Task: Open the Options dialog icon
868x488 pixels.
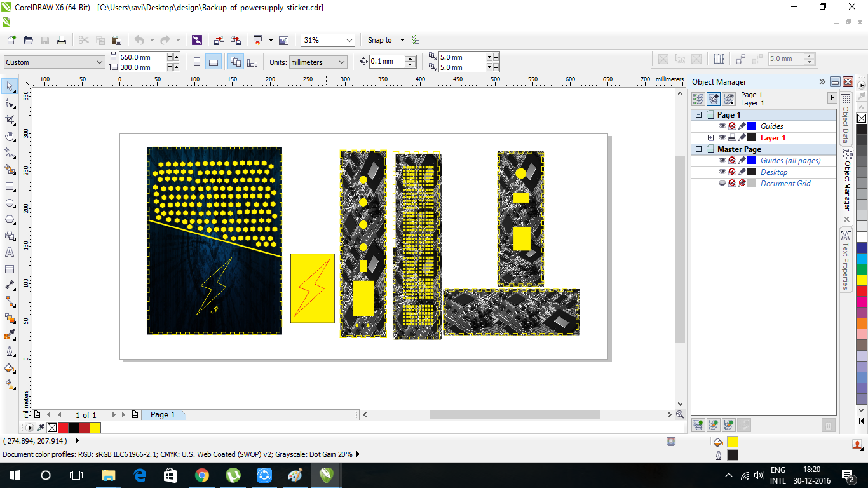Action: (415, 40)
